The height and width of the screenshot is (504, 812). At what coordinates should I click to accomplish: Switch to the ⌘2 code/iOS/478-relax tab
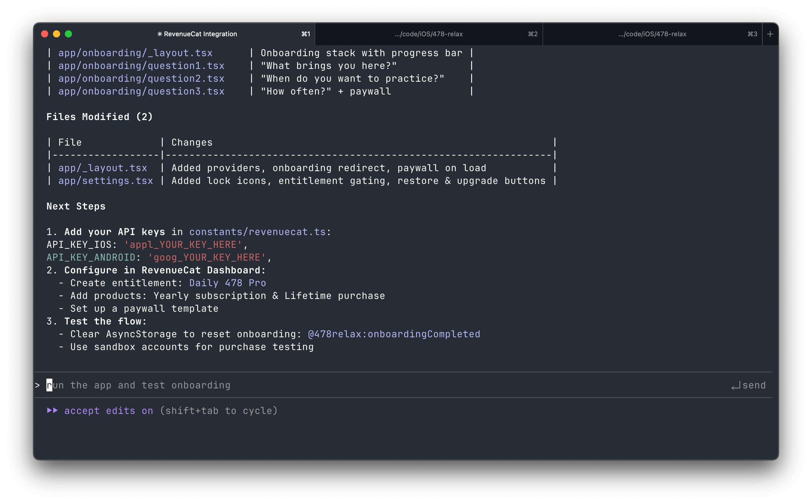pyautogui.click(x=429, y=34)
